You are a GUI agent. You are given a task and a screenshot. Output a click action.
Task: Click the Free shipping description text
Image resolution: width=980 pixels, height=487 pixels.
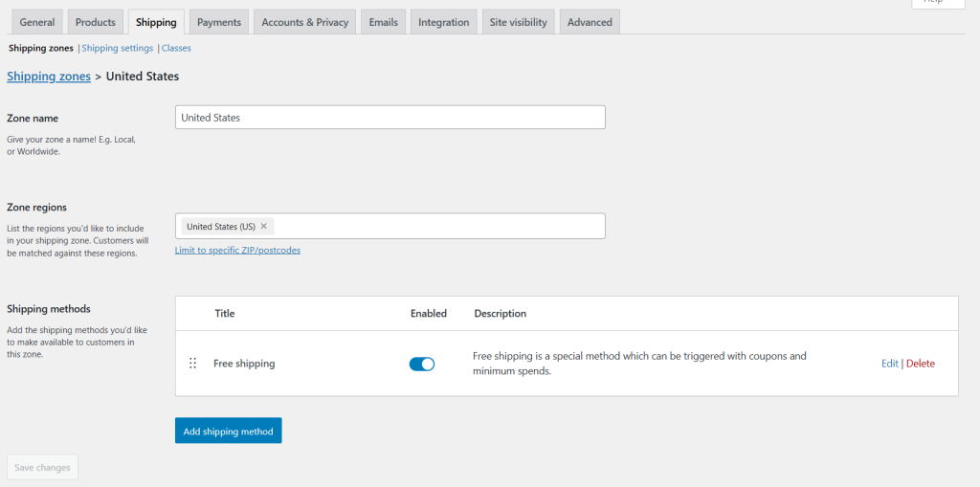click(639, 364)
